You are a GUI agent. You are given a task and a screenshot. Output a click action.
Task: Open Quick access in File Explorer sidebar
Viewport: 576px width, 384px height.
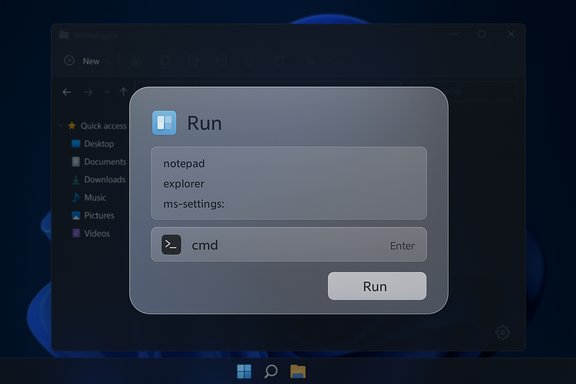(x=97, y=126)
